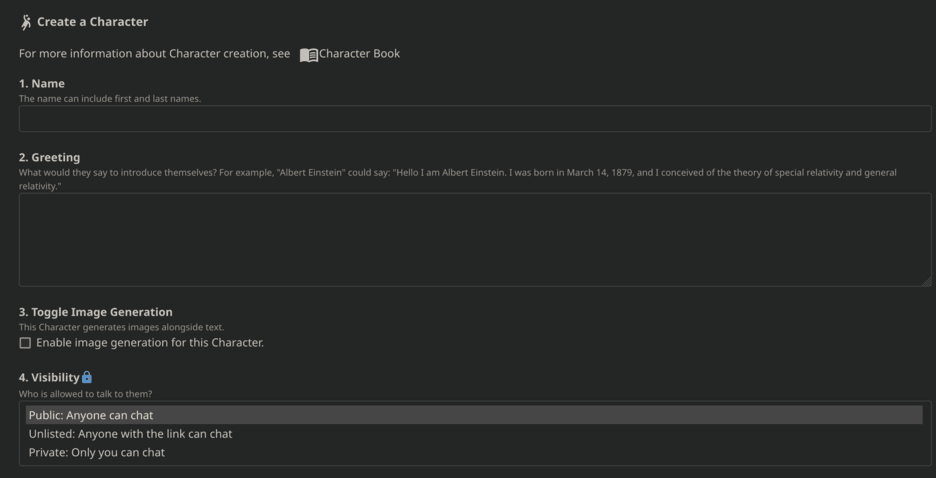Click the '2. Greeting' field label
The height and width of the screenshot is (478, 936).
tap(49, 157)
